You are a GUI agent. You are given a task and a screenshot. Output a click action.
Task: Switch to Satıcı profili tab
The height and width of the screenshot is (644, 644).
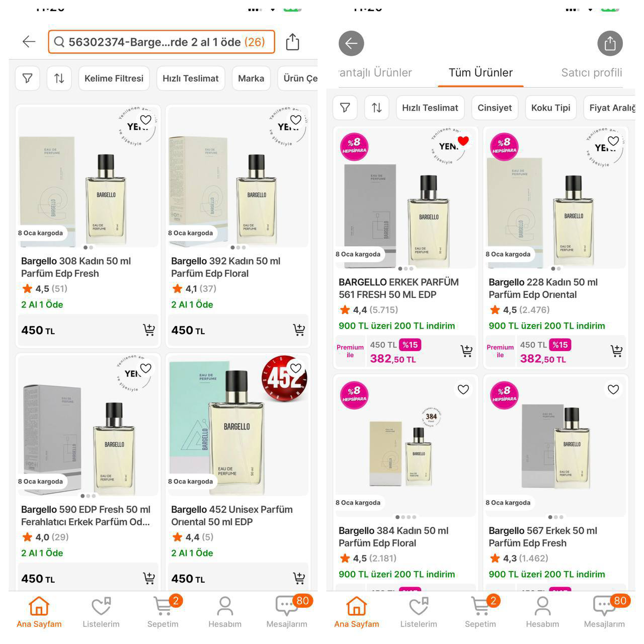[591, 72]
